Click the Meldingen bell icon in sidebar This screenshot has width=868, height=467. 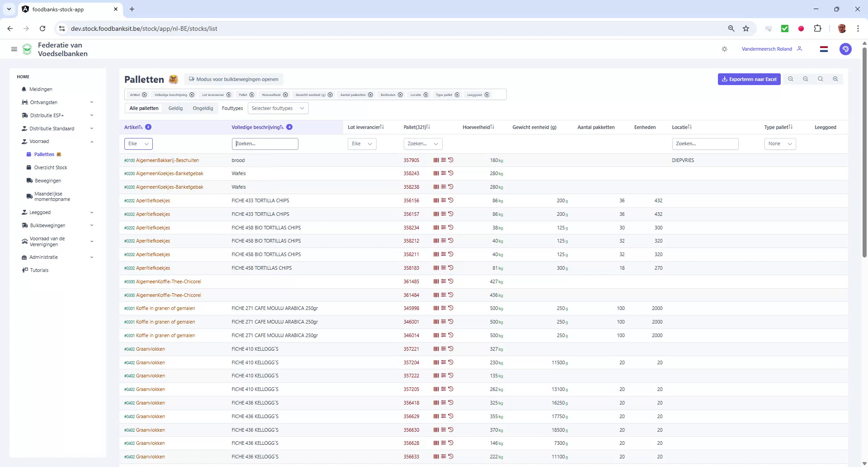pyautogui.click(x=24, y=89)
